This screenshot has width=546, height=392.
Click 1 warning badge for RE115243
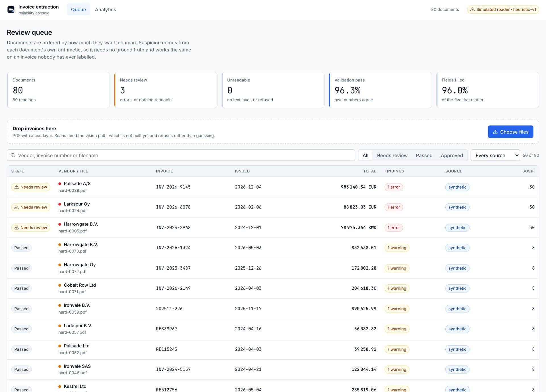[x=397, y=349]
